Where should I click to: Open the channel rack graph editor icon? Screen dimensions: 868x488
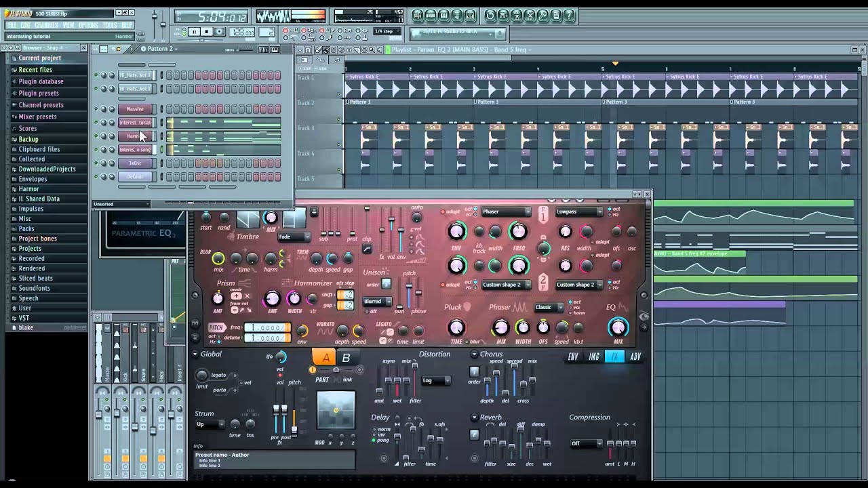tap(263, 49)
